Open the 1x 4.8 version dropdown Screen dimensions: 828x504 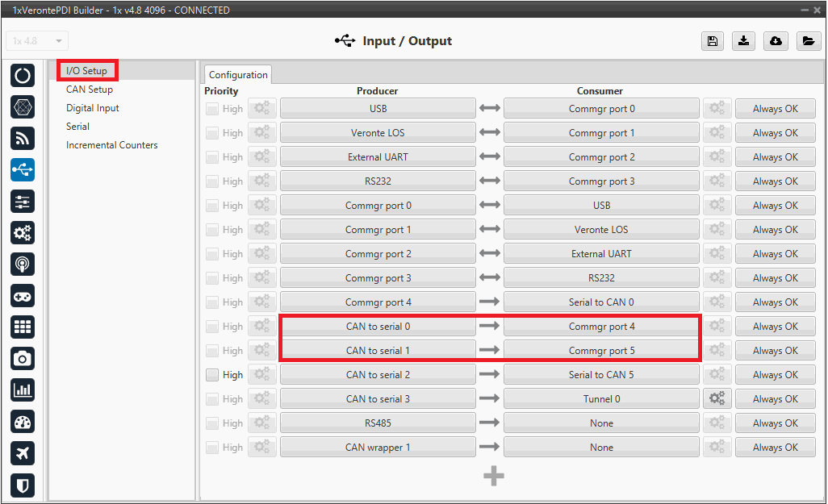point(37,41)
